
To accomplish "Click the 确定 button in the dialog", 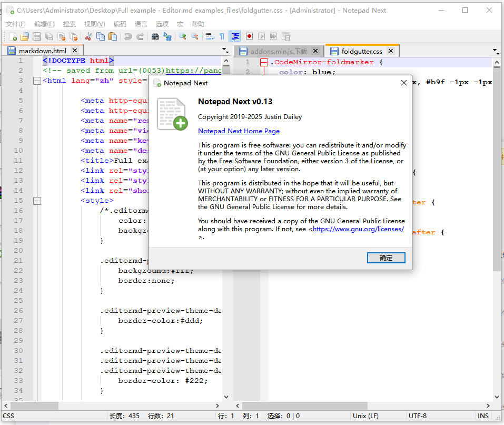I will 386,258.
